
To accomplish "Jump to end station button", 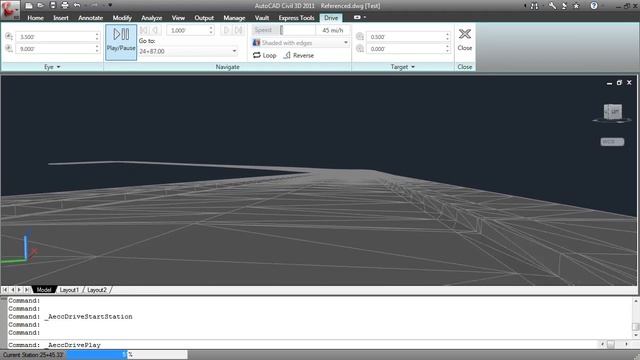I will click(x=239, y=30).
